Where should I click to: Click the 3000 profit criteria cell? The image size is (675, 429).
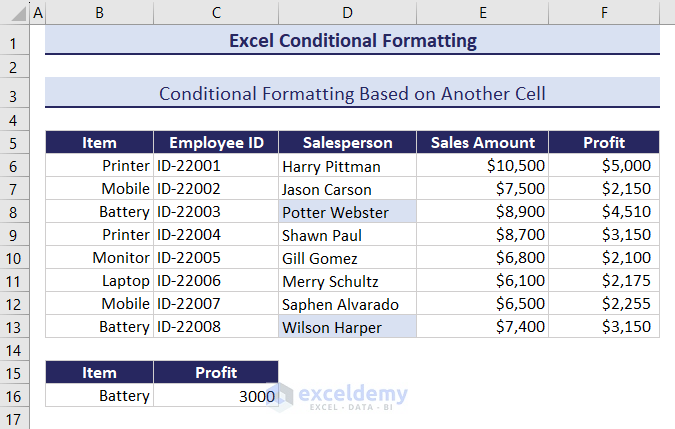click(216, 396)
